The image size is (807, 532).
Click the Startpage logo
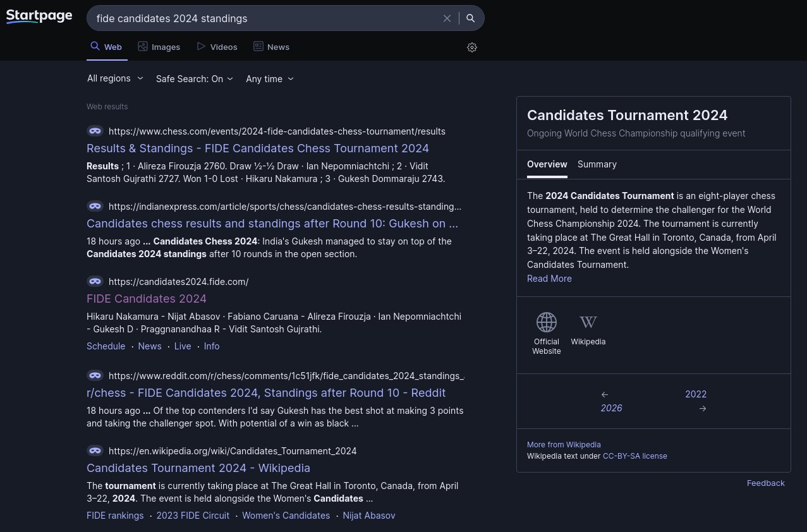tap(39, 16)
